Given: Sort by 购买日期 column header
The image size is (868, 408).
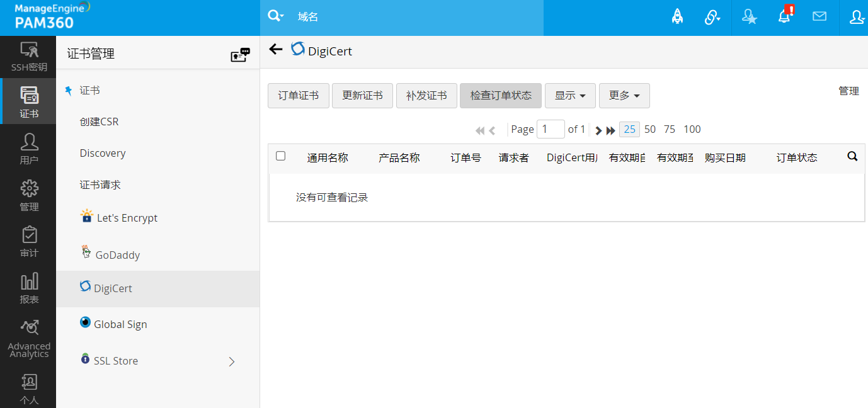Looking at the screenshot, I should click(x=725, y=158).
